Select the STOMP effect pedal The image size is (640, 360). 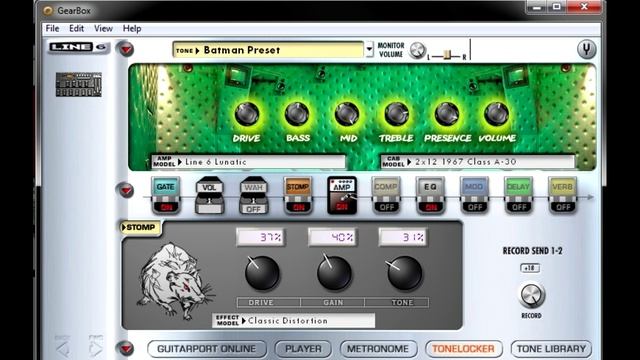(298, 196)
